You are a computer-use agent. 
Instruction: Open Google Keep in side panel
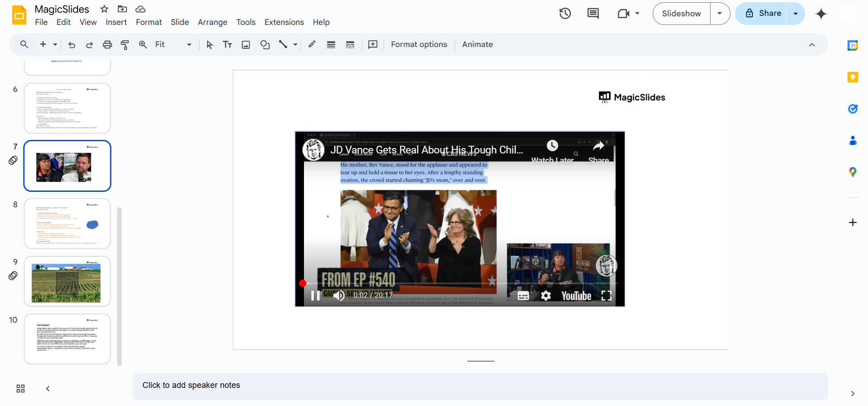click(x=853, y=77)
